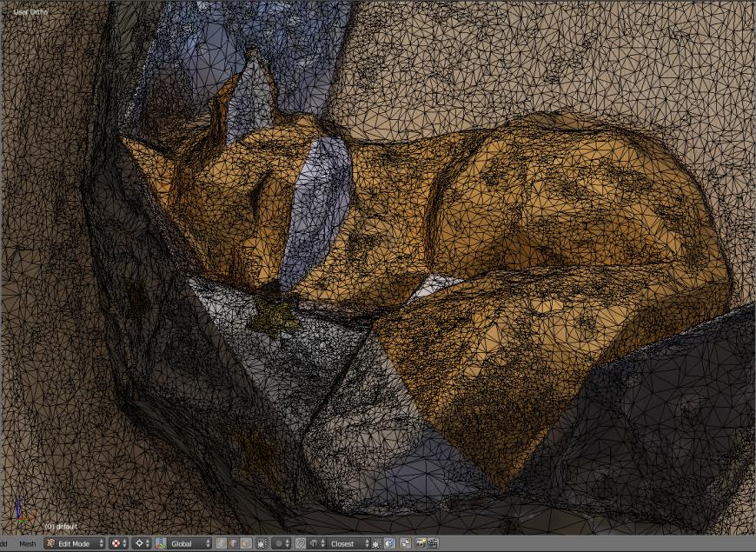Open the snap element type selector
756x552 pixels.
316,544
